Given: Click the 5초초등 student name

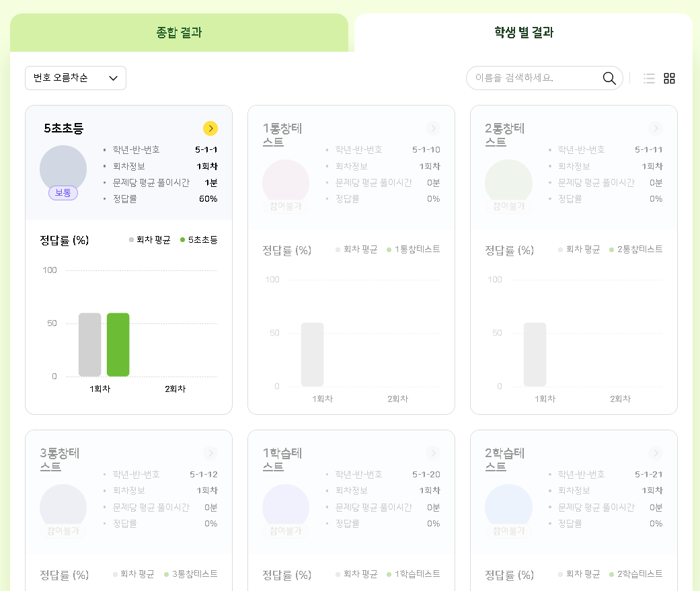Looking at the screenshot, I should (x=64, y=128).
